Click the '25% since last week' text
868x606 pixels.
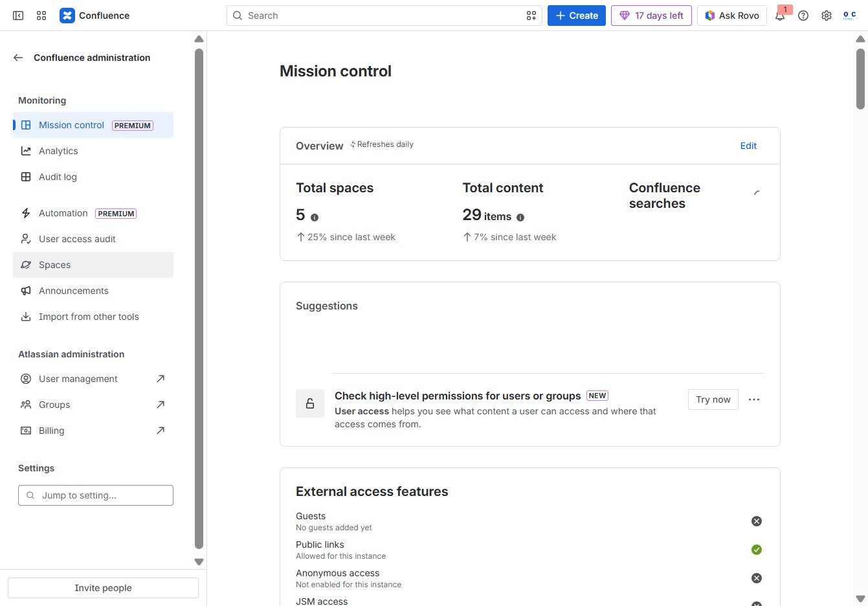click(351, 237)
